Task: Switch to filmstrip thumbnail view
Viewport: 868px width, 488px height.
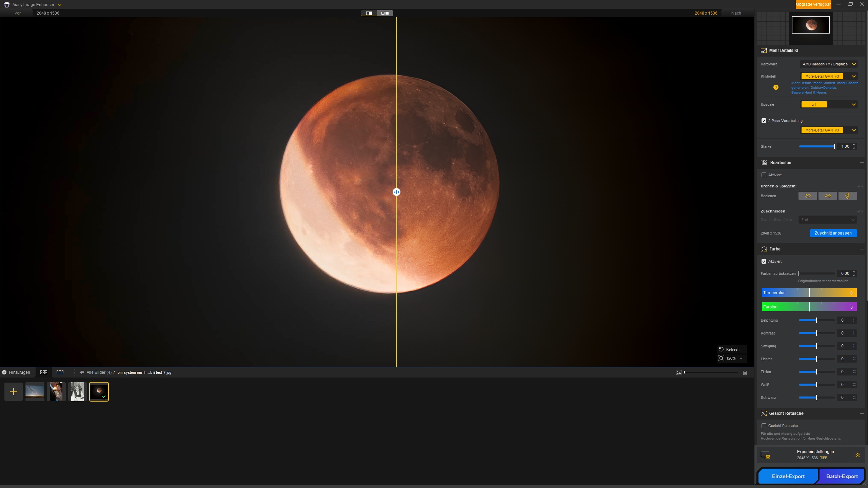Action: pos(60,372)
